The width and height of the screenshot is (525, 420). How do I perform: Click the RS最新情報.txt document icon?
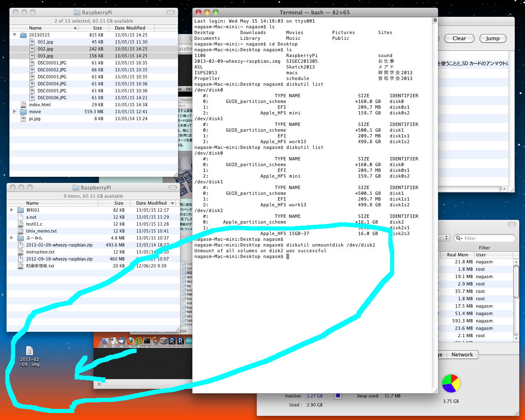pyautogui.click(x=21, y=266)
